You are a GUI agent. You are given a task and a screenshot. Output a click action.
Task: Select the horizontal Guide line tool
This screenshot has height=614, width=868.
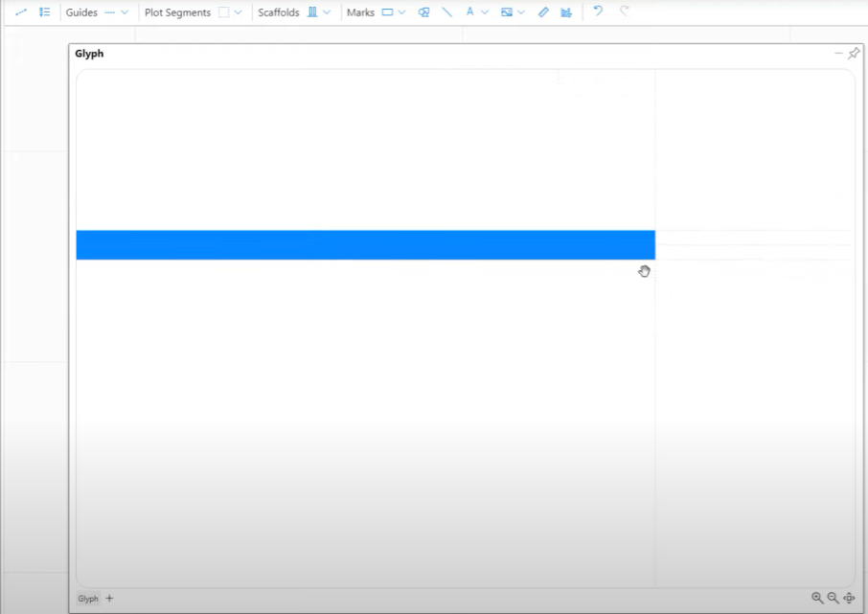[109, 12]
